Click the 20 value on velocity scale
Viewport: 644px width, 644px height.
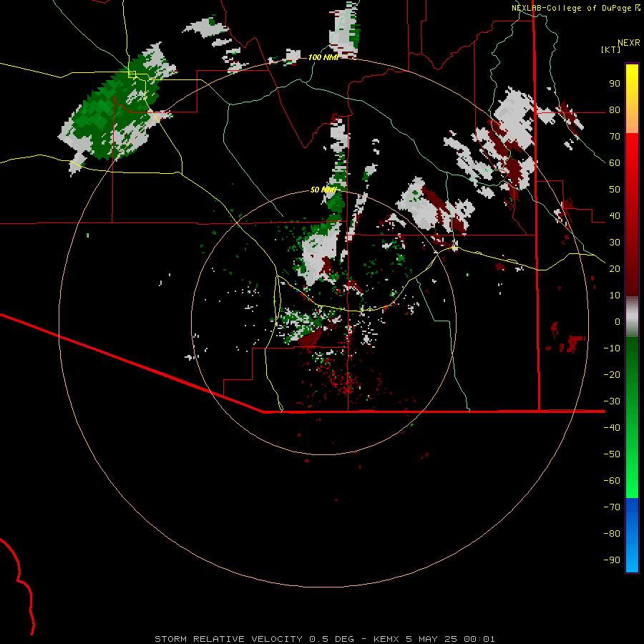(x=615, y=269)
